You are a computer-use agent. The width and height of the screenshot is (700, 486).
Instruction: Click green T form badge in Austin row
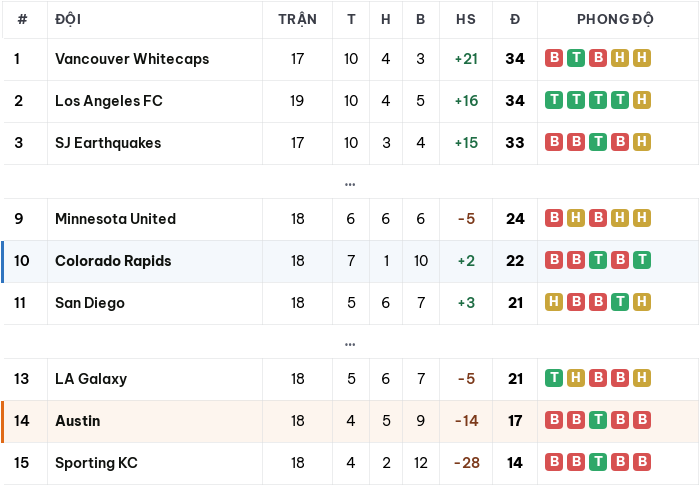pos(598,420)
